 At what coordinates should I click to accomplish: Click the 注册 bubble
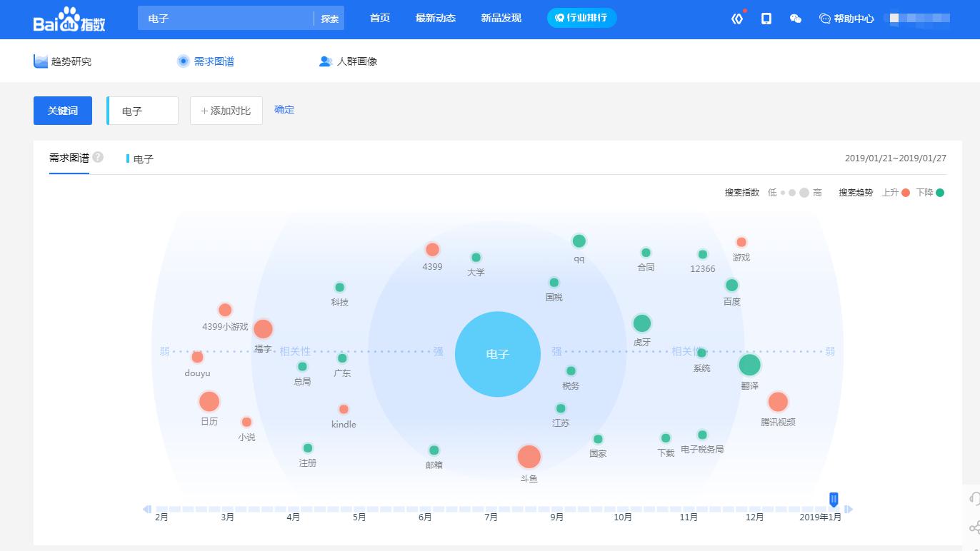tap(308, 448)
